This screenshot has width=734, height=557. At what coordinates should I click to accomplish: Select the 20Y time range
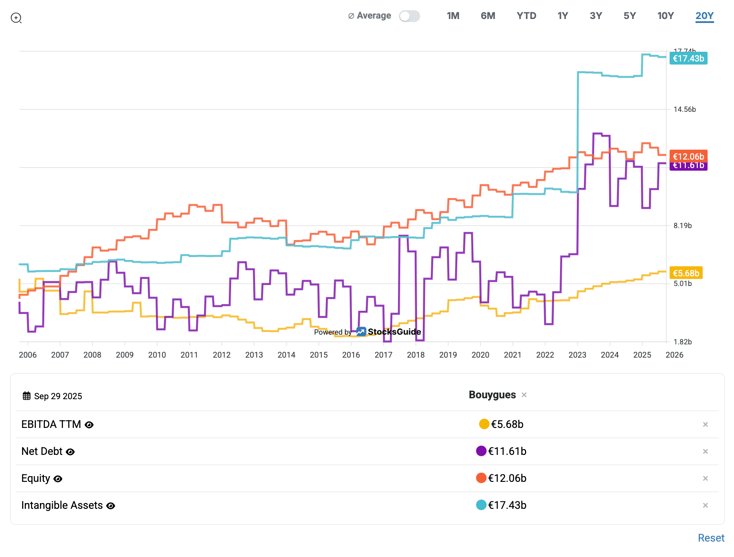pyautogui.click(x=704, y=16)
